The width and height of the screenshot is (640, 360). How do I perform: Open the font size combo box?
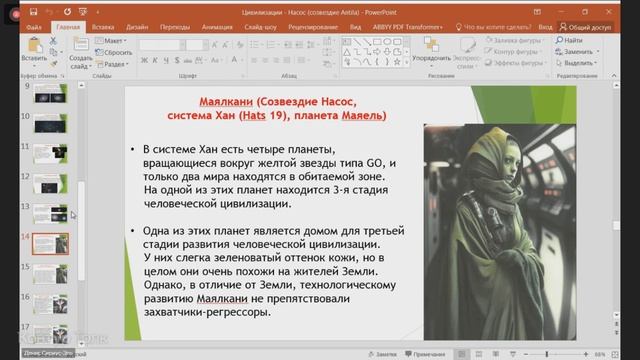coord(197,45)
